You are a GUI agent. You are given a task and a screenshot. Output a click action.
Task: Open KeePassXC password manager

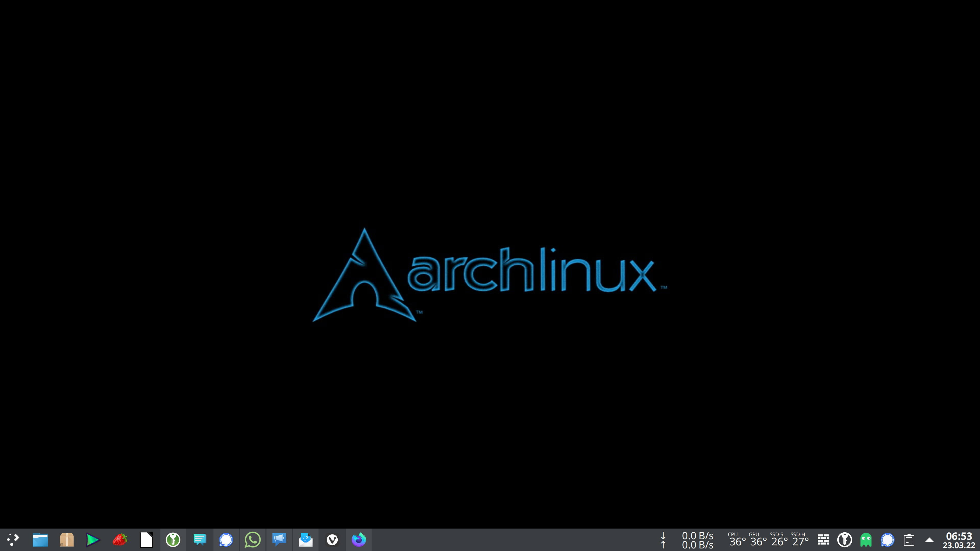pos(173,539)
